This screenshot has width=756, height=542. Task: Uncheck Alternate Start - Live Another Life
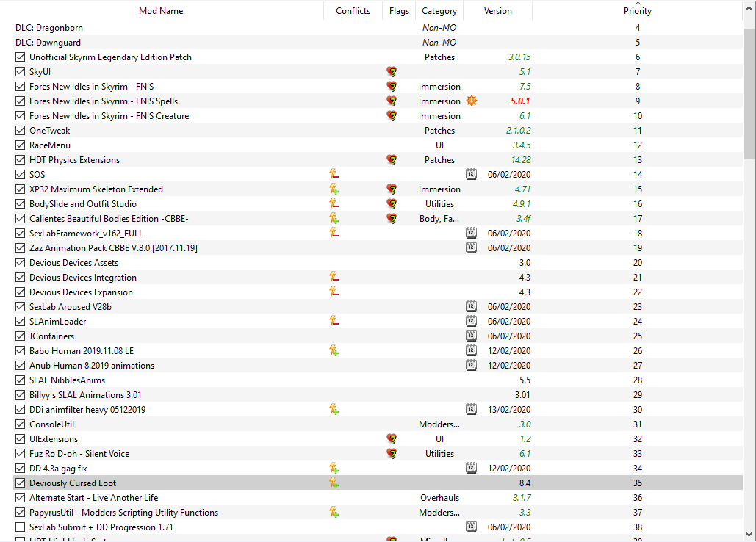(x=21, y=498)
